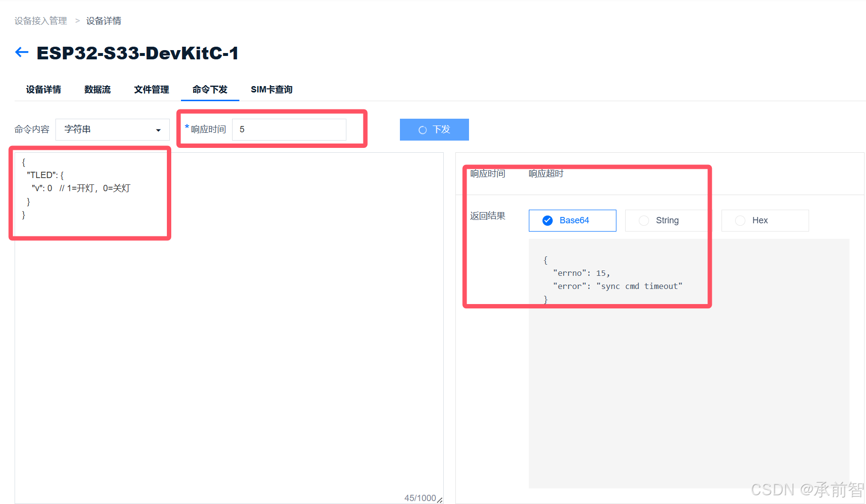866x504 pixels.
Task: Click the 命令内容 label
Action: click(x=32, y=129)
